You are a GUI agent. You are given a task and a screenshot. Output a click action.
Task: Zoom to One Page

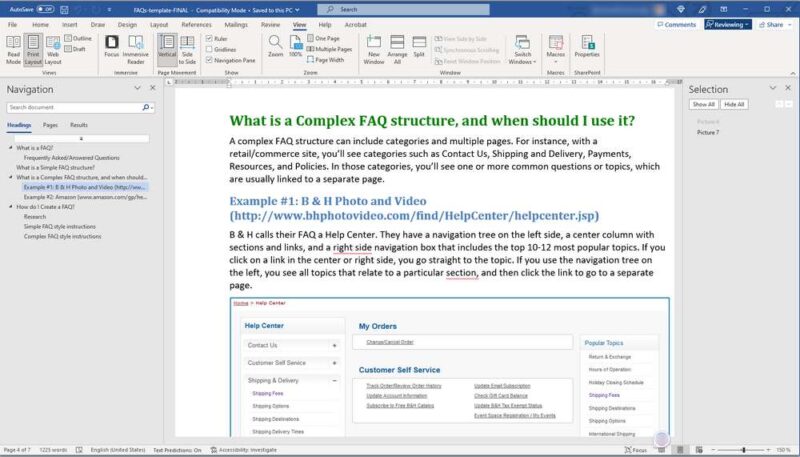tap(323, 38)
